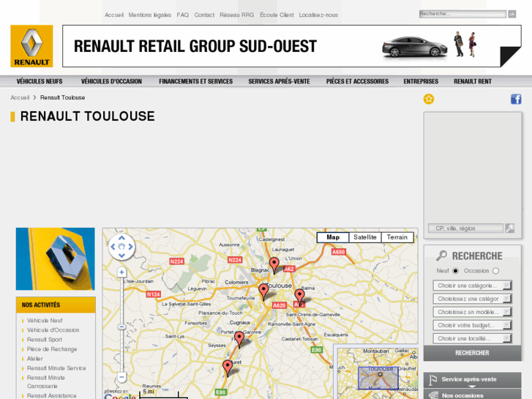Screen dimensions: 532x399
Task: Zoom in the map with plus button
Action: 121,272
